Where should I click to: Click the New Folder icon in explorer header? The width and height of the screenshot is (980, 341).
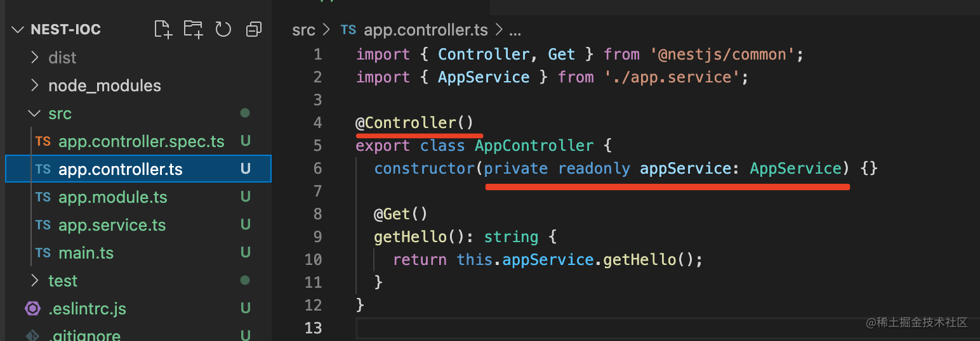click(193, 29)
